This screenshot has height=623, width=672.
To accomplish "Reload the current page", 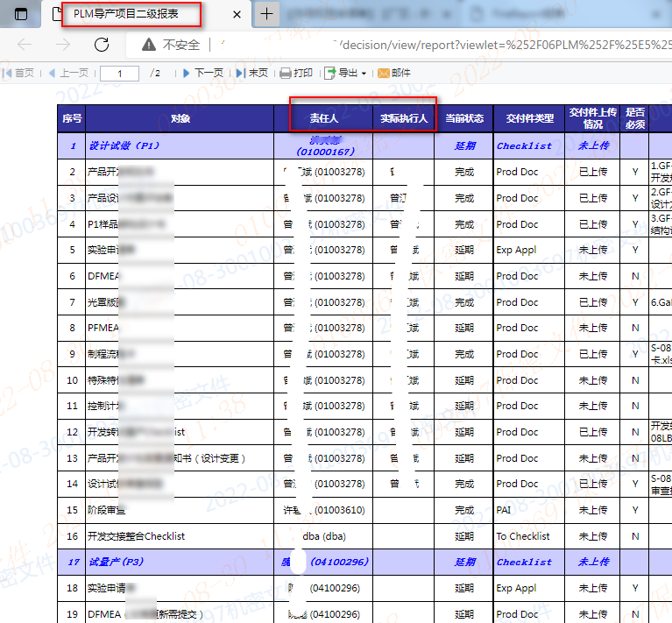I will tap(102, 45).
